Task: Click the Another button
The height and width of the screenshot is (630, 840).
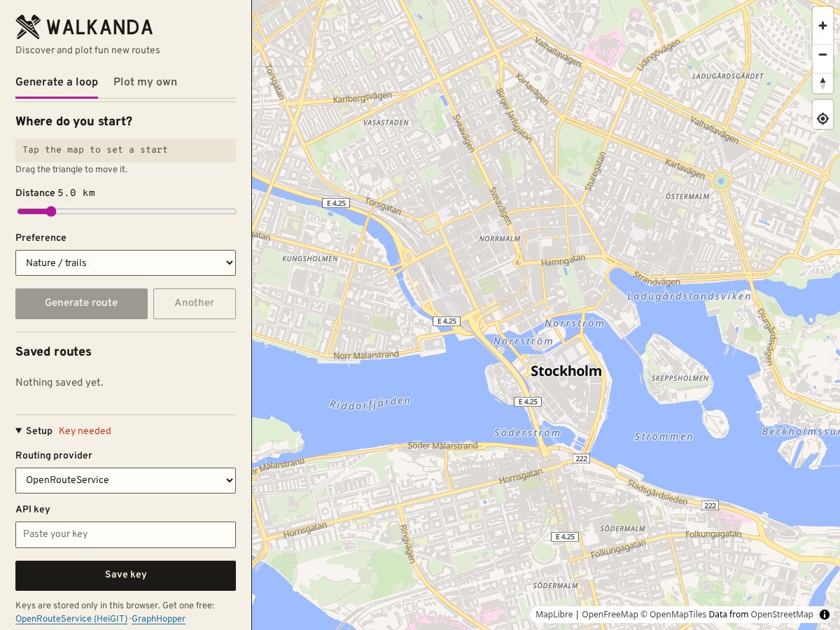Action: [195, 303]
